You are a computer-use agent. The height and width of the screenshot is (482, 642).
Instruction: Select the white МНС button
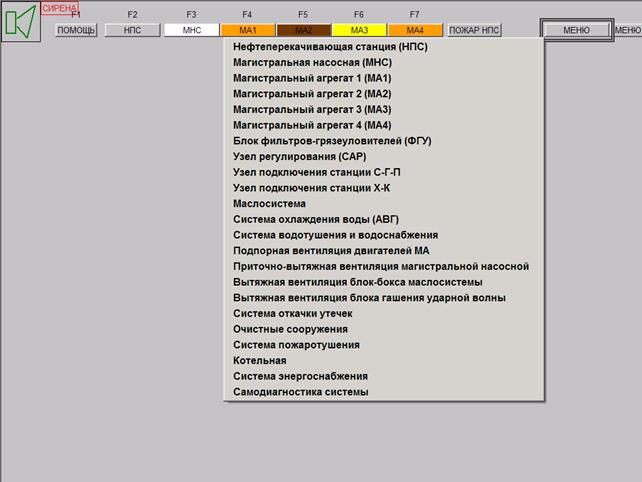[192, 30]
